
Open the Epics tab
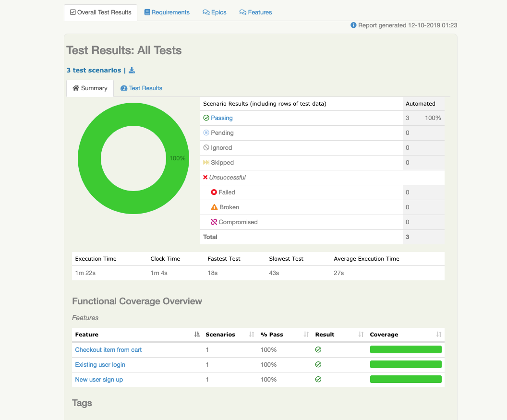click(215, 12)
